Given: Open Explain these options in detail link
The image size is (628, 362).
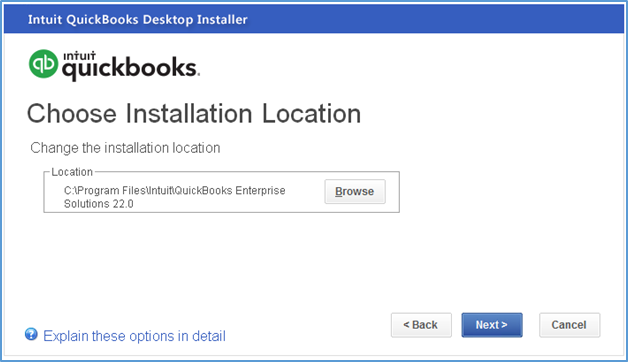Looking at the screenshot, I should 134,336.
